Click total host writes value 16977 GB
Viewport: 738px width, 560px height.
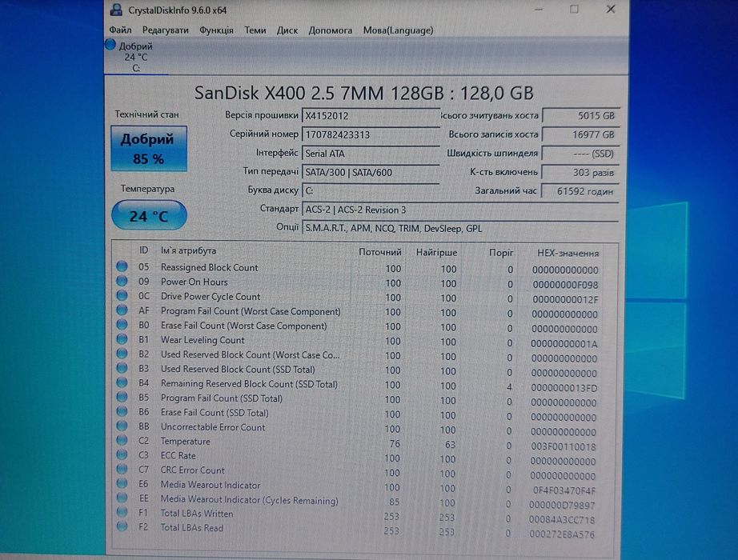pyautogui.click(x=580, y=134)
